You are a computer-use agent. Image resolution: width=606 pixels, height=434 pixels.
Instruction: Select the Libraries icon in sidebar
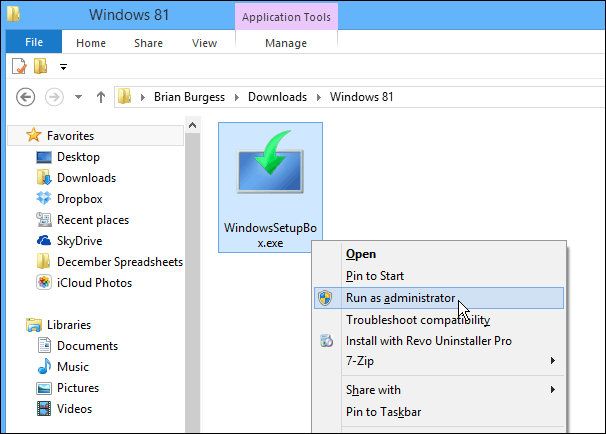point(34,325)
